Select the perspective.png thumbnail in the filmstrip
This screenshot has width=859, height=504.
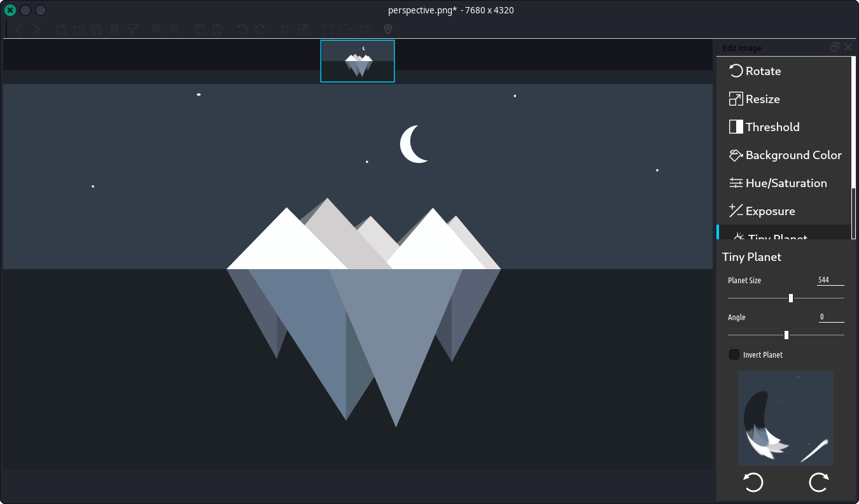358,61
